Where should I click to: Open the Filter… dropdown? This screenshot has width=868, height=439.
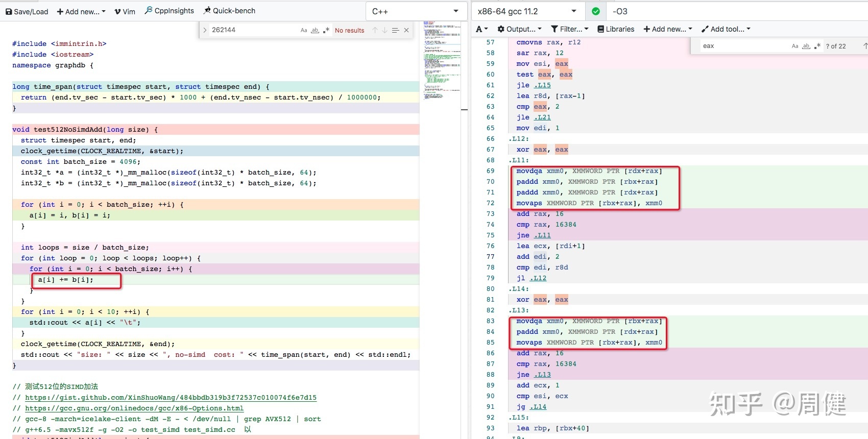click(570, 29)
